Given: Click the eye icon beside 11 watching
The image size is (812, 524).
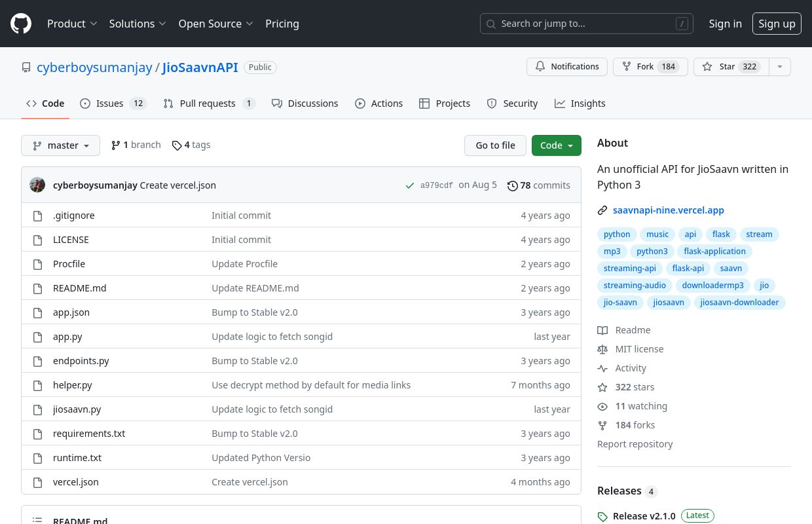Looking at the screenshot, I should click(602, 406).
